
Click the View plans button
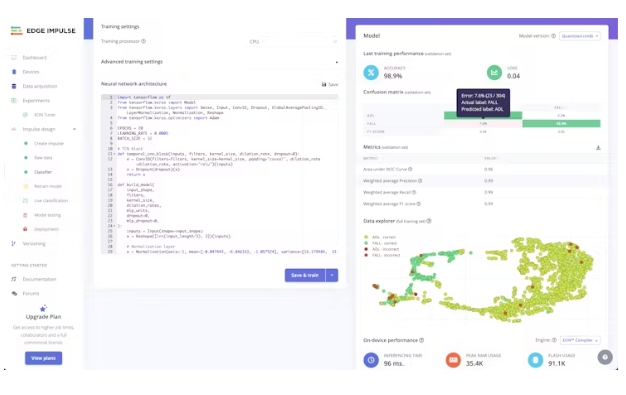(x=44, y=358)
